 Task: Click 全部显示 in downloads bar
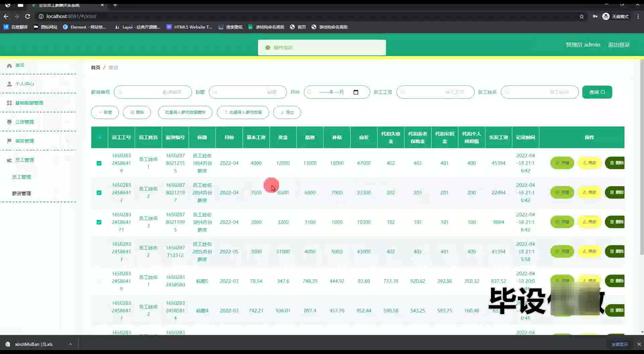tap(620, 344)
